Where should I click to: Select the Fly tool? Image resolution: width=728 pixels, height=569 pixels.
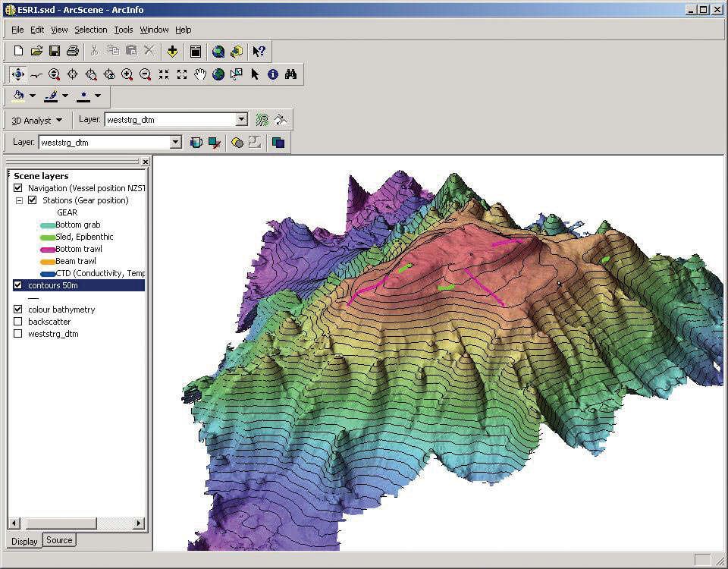tap(36, 74)
